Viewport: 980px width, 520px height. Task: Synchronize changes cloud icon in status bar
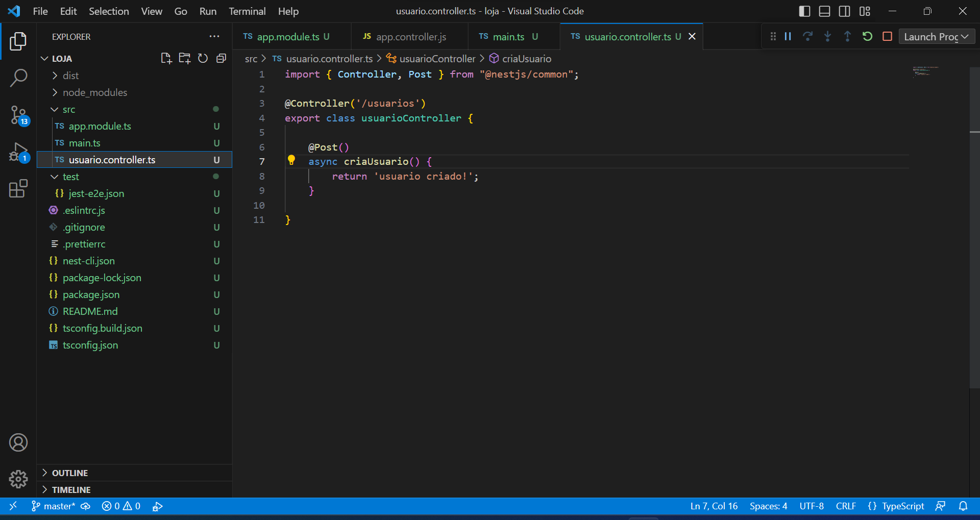[x=86, y=506]
